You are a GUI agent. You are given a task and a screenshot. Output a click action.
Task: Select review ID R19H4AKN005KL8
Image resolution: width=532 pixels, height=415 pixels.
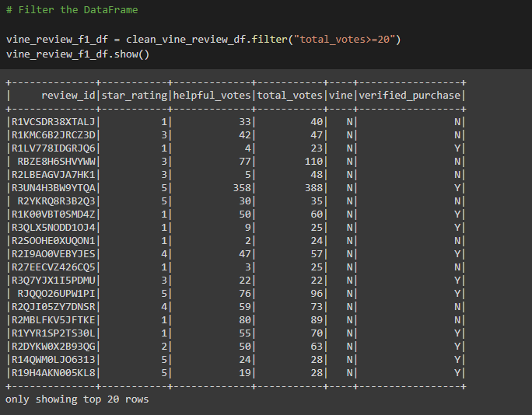pos(53,373)
